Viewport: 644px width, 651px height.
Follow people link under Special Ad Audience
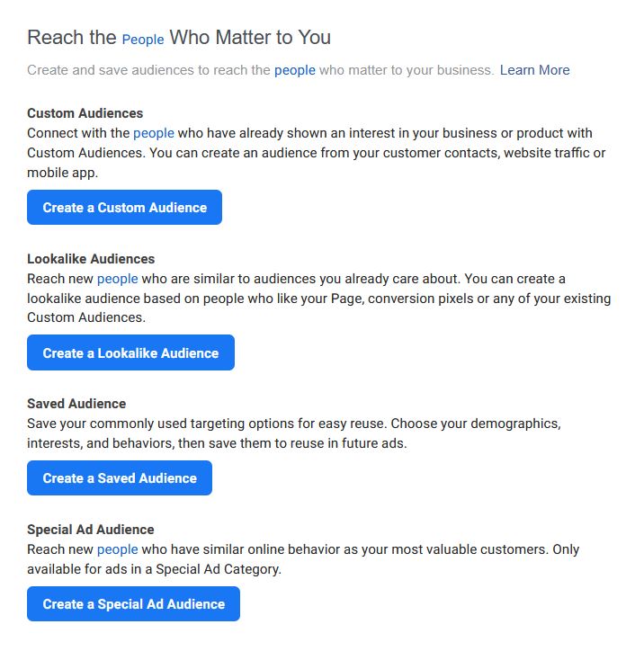coord(118,549)
